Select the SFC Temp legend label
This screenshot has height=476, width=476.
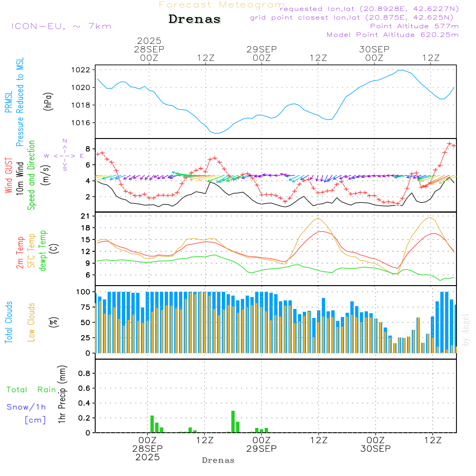point(31,250)
